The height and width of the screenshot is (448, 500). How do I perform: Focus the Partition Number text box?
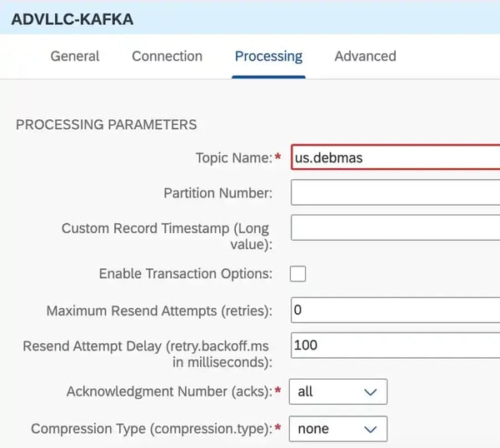click(395, 193)
